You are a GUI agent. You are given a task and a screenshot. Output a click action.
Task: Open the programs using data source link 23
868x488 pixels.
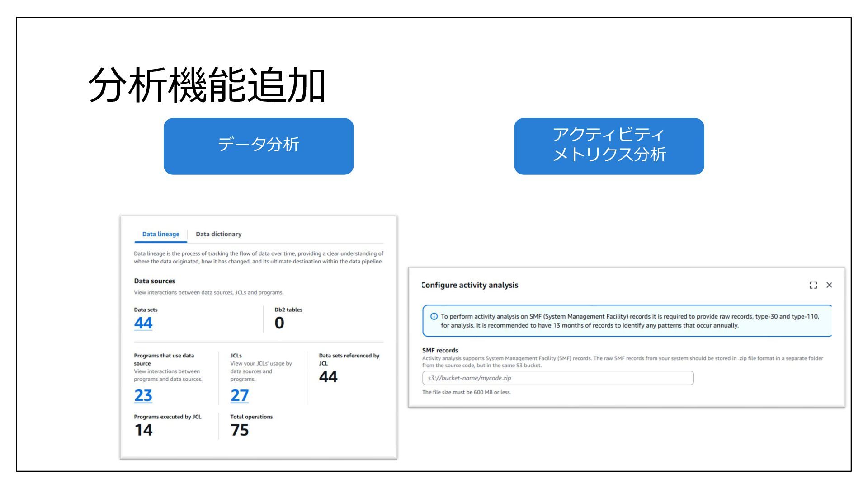click(x=143, y=395)
